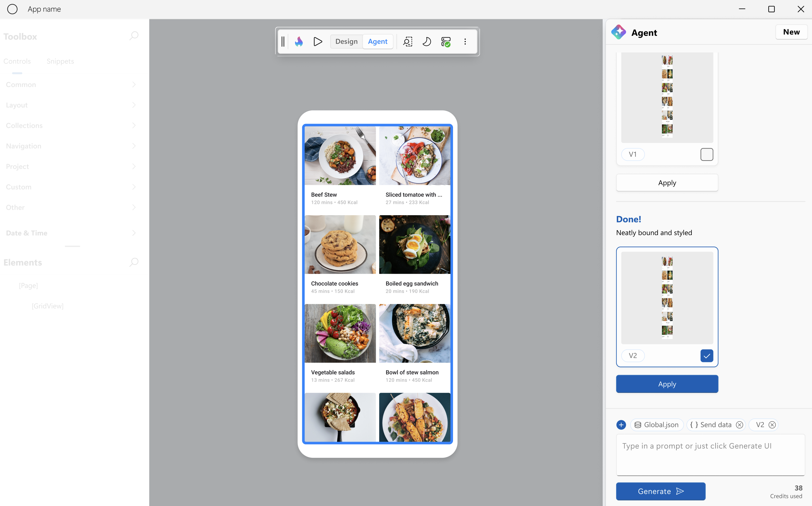Click the connection status icon

pyautogui.click(x=446, y=42)
